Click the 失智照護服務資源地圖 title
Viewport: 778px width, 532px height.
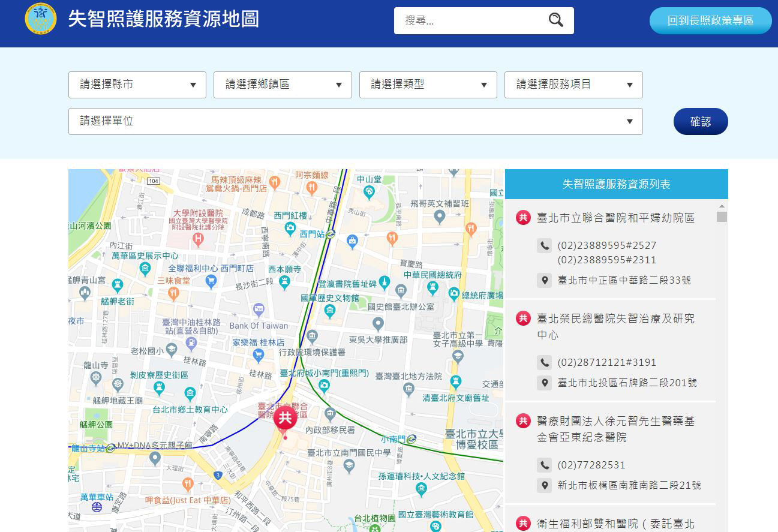(x=164, y=19)
